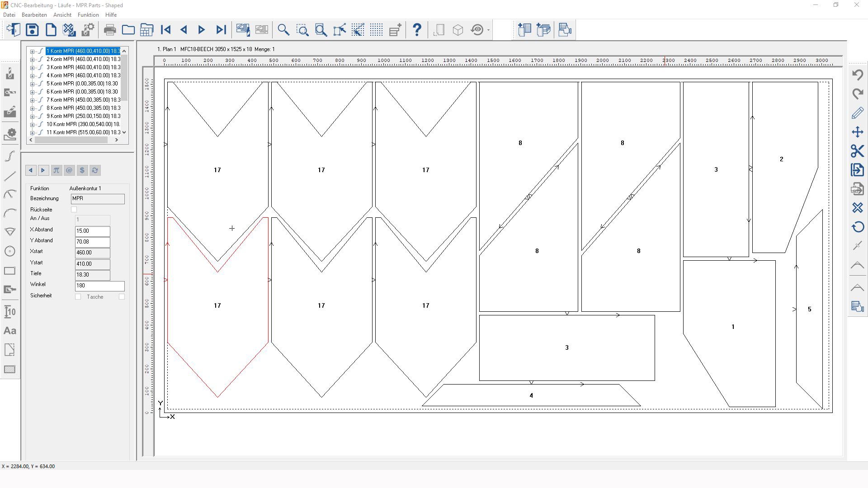This screenshot has height=488, width=868.
Task: Select the circle drawing tool
Action: click(x=10, y=251)
